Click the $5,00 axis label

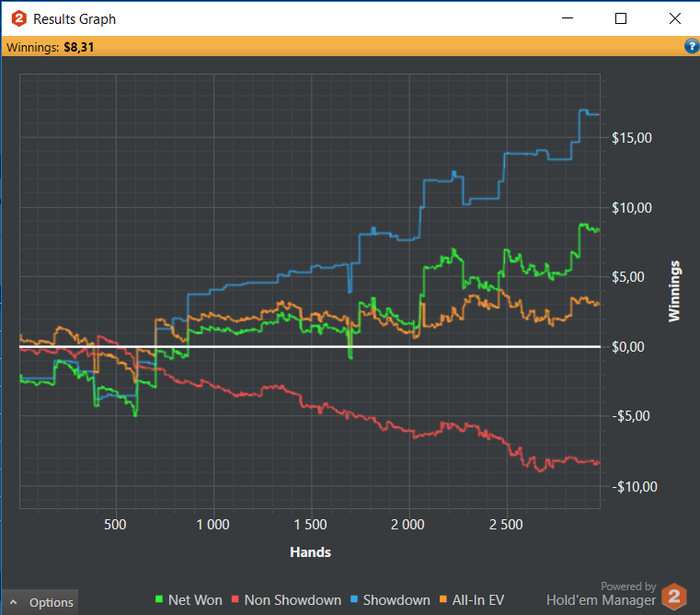[x=628, y=277]
